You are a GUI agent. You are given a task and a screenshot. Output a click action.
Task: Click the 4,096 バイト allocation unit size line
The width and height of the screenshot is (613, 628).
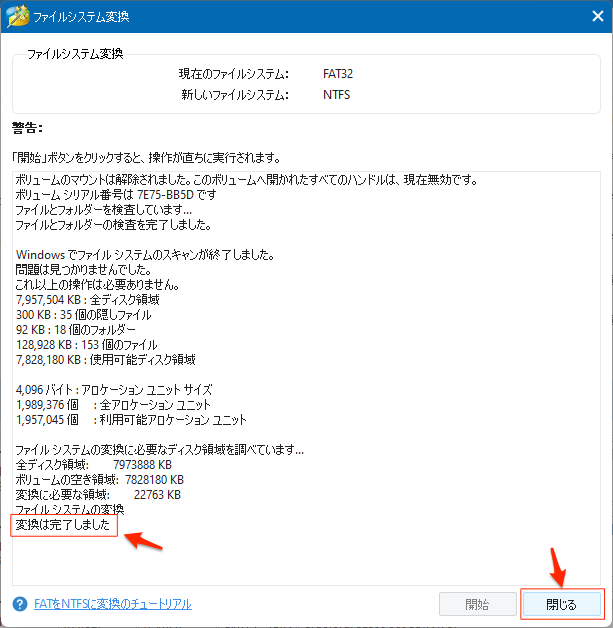pos(116,390)
